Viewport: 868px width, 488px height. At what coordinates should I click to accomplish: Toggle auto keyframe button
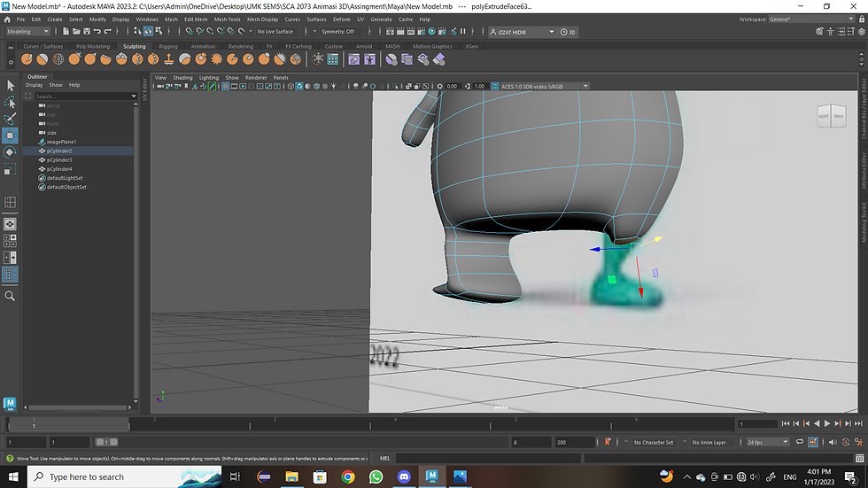(845, 442)
